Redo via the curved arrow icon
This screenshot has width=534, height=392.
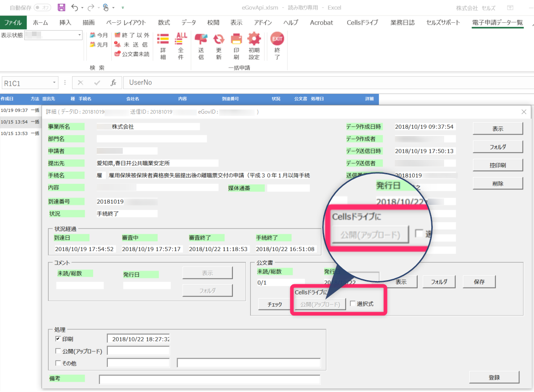click(90, 7)
